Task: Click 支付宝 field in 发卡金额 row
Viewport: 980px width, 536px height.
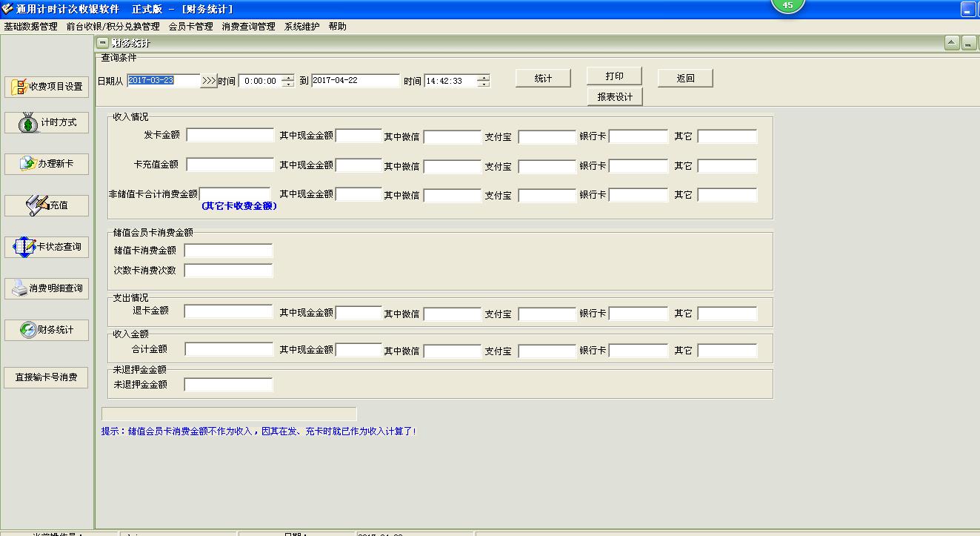Action: click(x=547, y=136)
